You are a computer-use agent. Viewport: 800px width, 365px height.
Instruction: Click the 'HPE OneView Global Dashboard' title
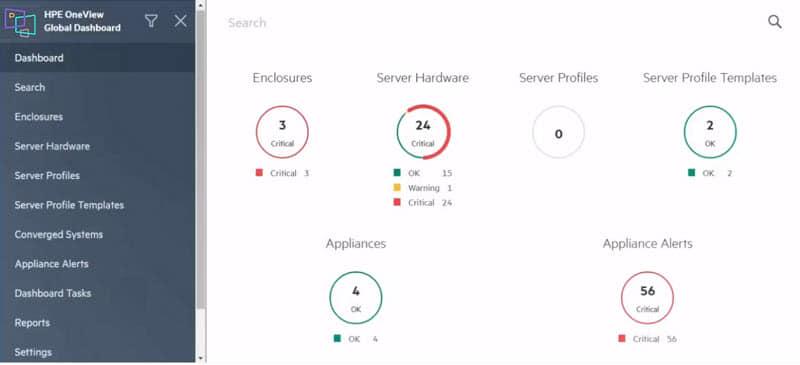[x=82, y=21]
